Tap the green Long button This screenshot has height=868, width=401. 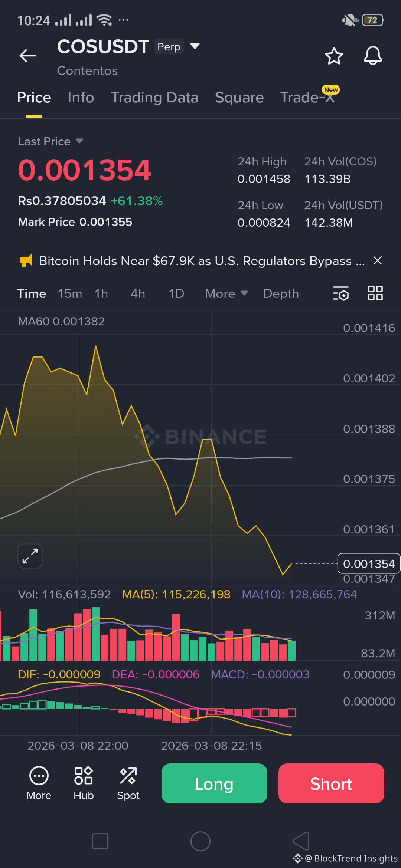[x=214, y=783]
